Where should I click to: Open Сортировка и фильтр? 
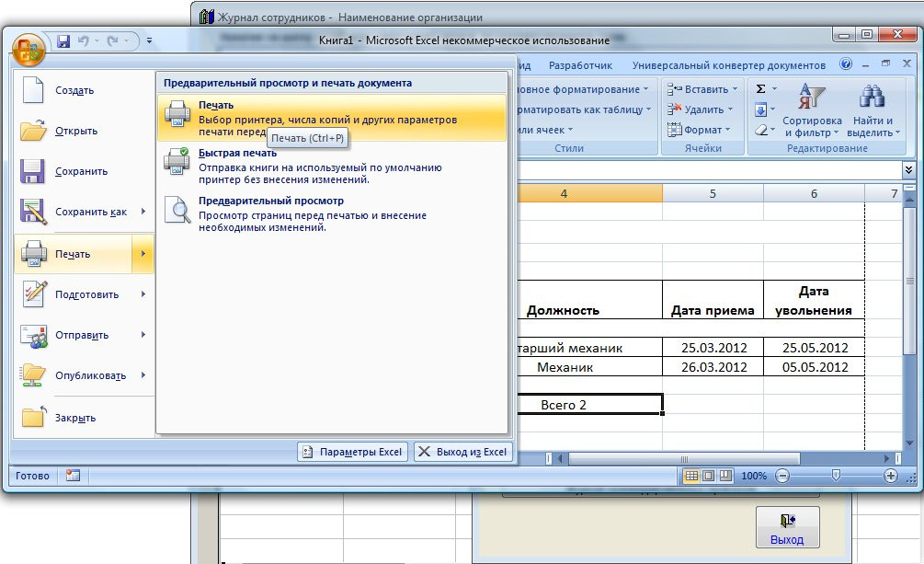812,111
